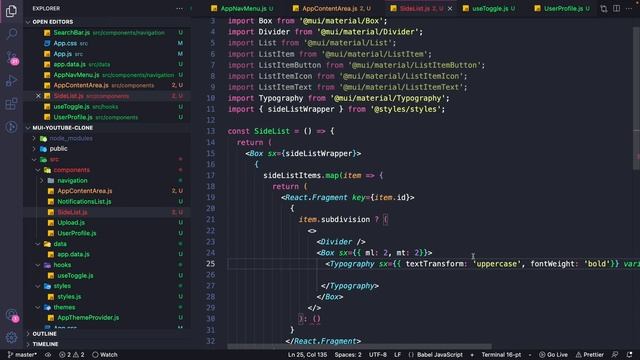Image resolution: width=640 pixels, height=360 pixels.
Task: Click Explorer more actions ellipsis
Action: point(179,9)
